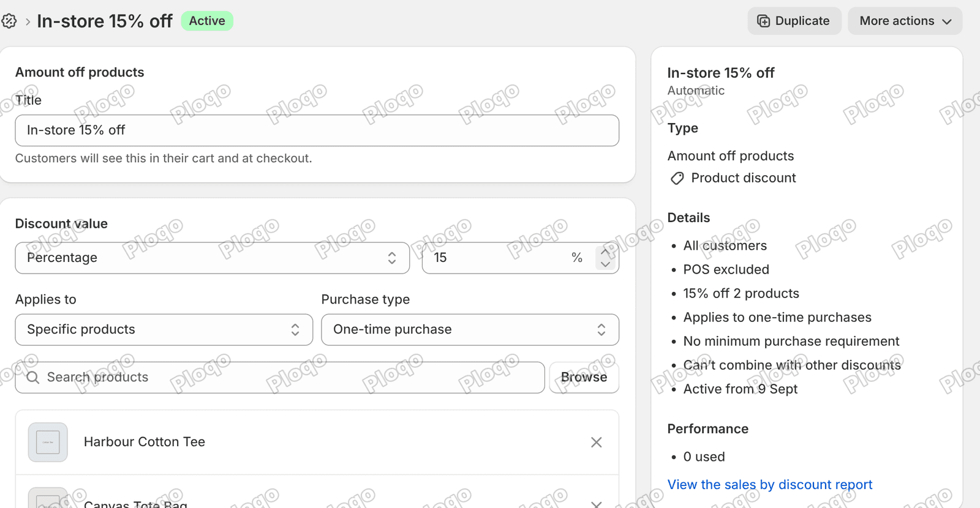Select the title help text about cart and checkout

tap(164, 159)
